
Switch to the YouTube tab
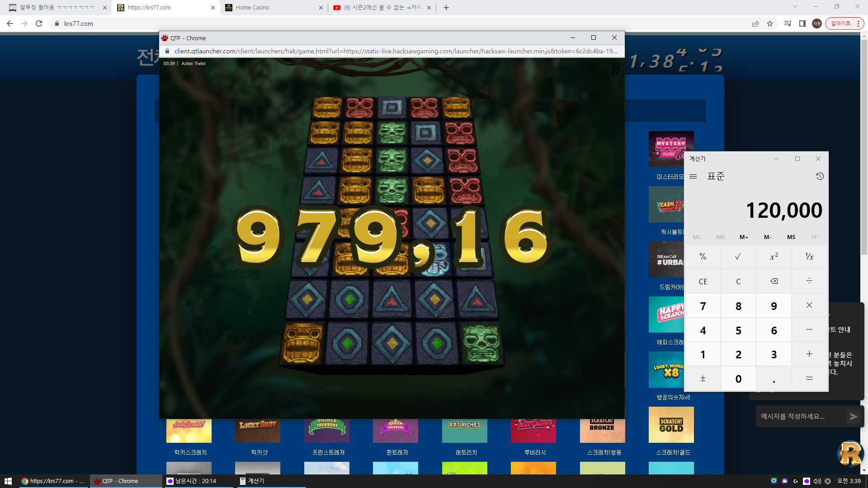tap(382, 8)
